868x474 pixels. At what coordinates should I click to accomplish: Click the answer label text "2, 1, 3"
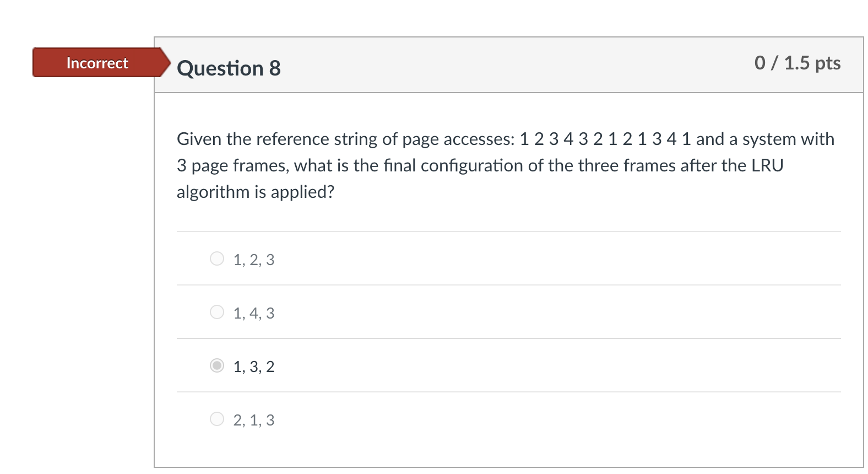pos(253,419)
